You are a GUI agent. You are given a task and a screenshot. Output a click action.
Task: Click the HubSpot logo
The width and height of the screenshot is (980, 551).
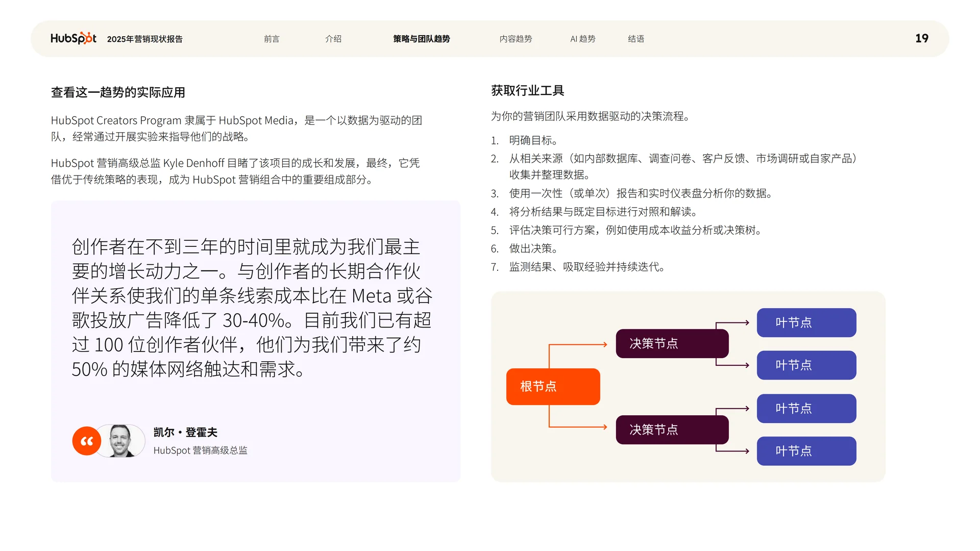[73, 38]
